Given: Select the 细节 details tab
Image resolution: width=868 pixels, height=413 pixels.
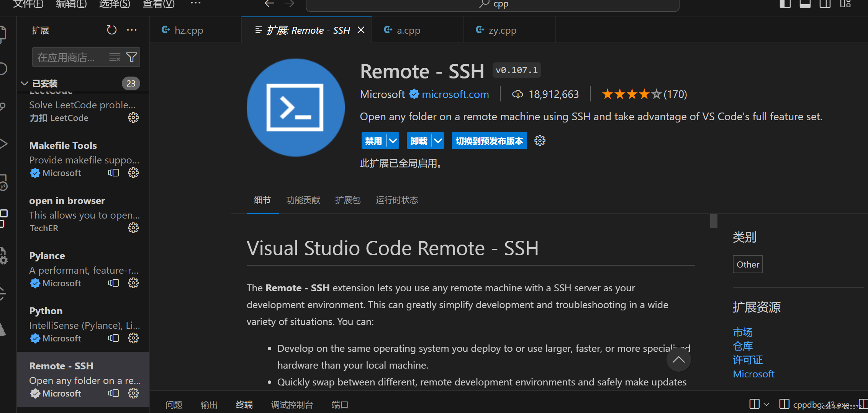Looking at the screenshot, I should [x=262, y=200].
